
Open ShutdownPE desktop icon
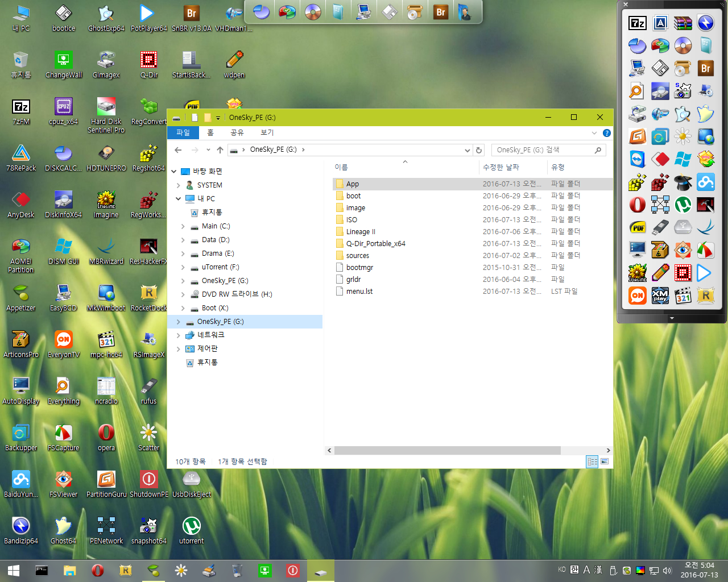pos(149,484)
